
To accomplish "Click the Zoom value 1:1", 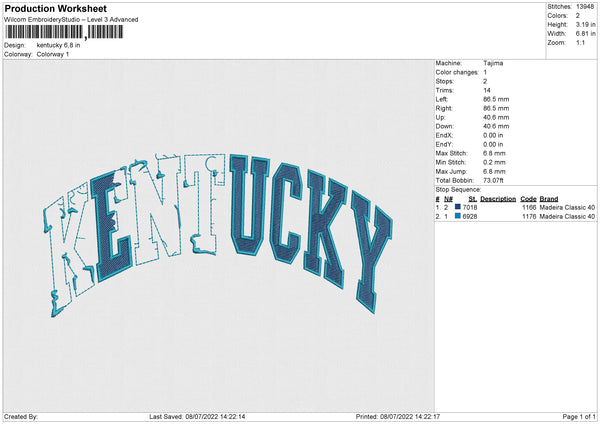I will (x=580, y=42).
